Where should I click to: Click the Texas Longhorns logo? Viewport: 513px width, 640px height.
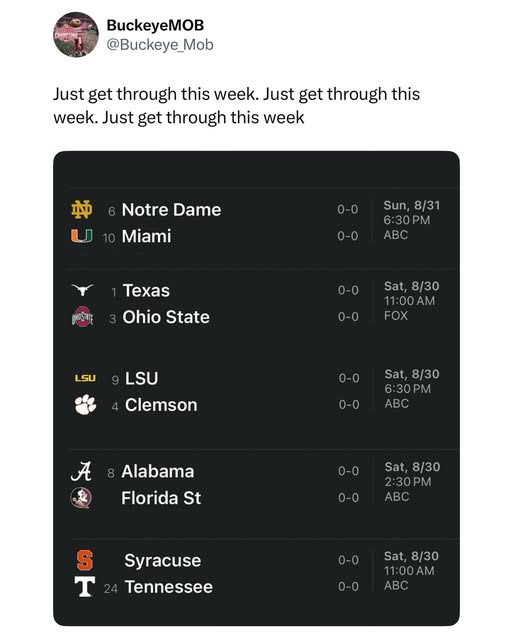coord(83,290)
